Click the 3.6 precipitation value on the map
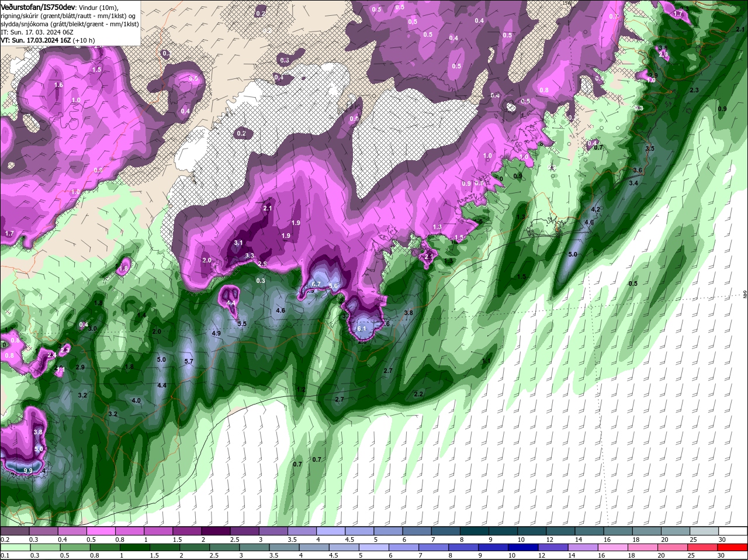The width and height of the screenshot is (748, 560). pos(638,170)
